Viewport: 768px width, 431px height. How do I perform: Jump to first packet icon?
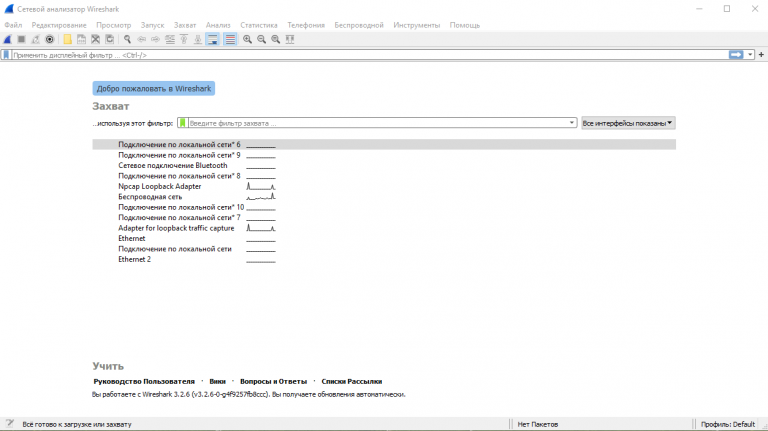click(x=184, y=39)
